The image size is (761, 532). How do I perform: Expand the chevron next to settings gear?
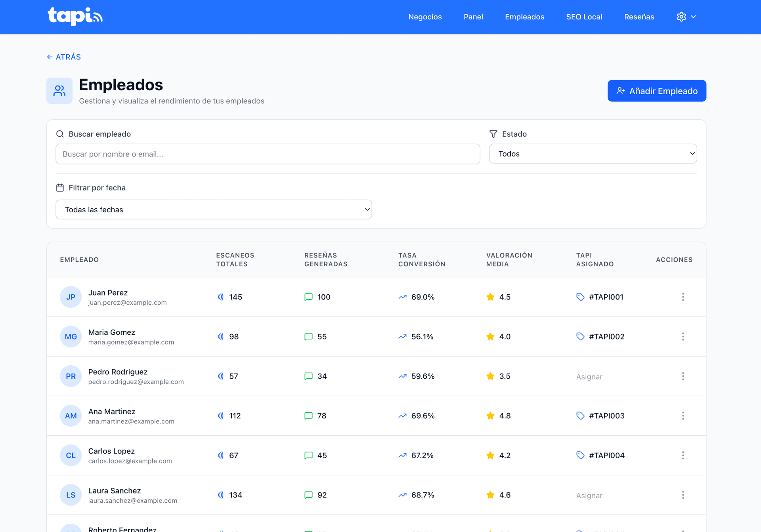[693, 17]
